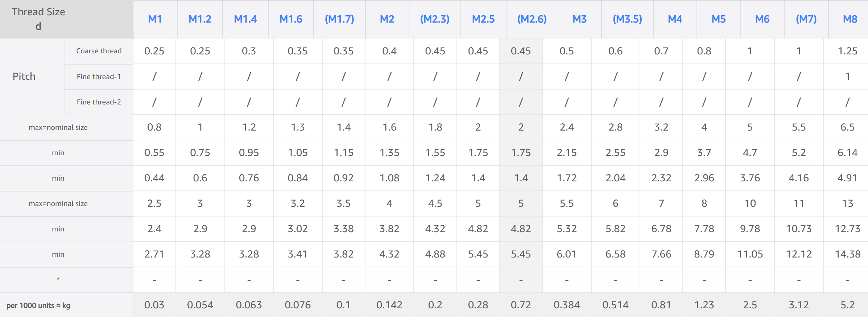Select the (M7) thread size header

coord(806,19)
